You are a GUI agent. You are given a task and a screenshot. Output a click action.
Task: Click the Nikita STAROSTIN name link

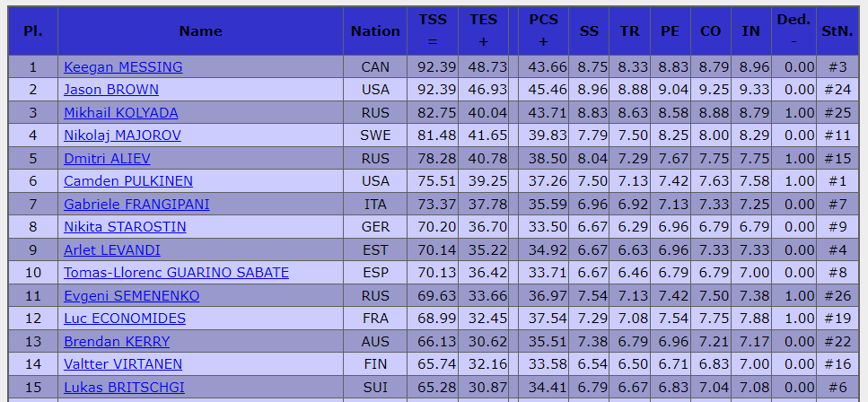click(x=125, y=227)
